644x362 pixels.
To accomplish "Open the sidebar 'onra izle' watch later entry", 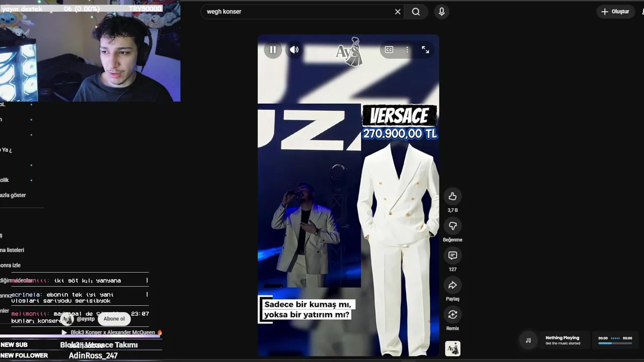I will [11, 265].
